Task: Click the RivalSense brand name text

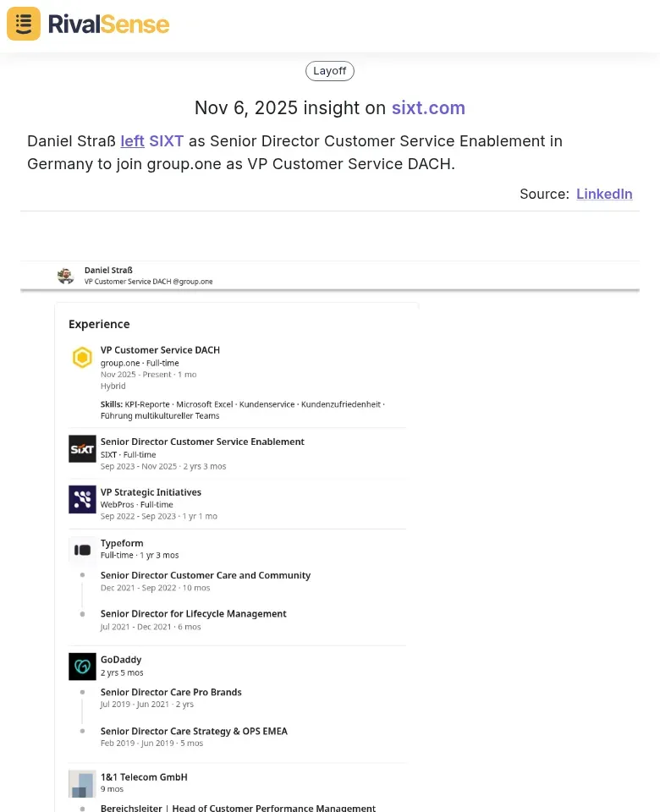Action: click(x=108, y=25)
